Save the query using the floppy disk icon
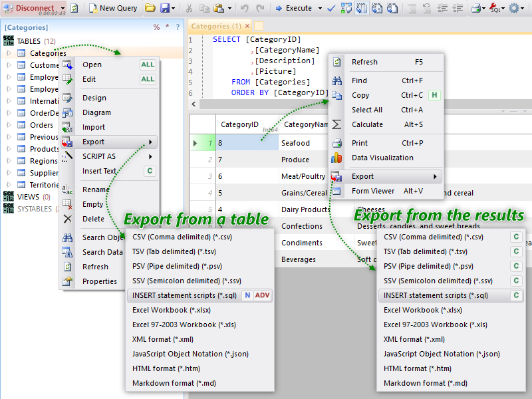 click(165, 8)
